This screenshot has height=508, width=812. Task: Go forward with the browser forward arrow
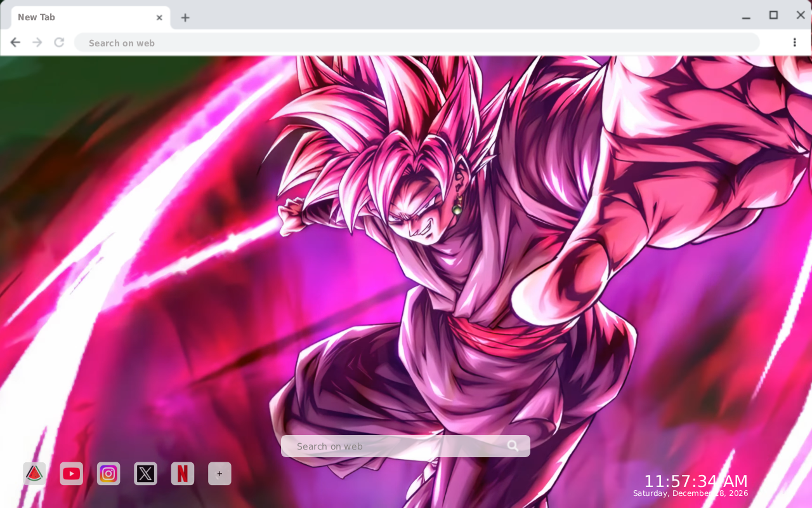click(x=37, y=43)
